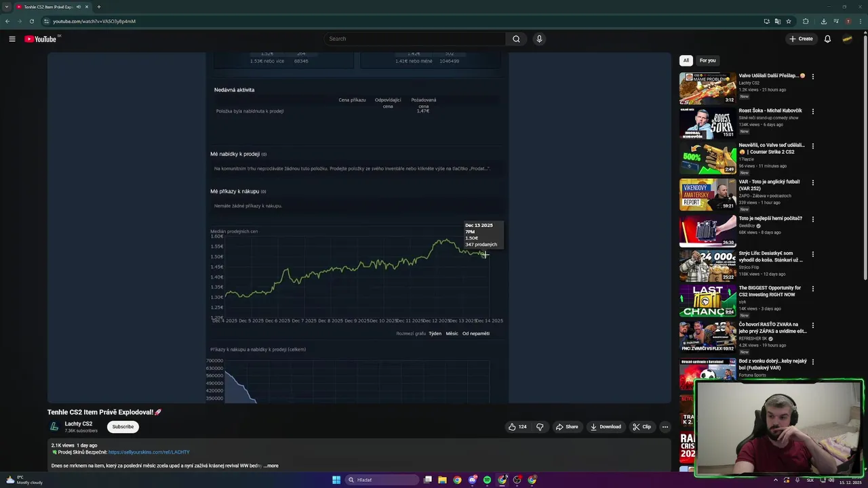Select the All filter chip
The image size is (868, 488).
pos(686,60)
